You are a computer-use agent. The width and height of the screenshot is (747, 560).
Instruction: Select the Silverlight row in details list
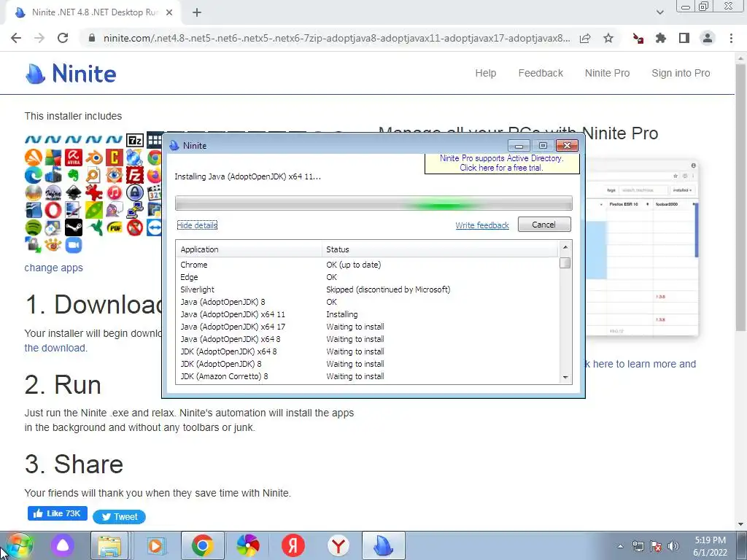click(x=367, y=289)
